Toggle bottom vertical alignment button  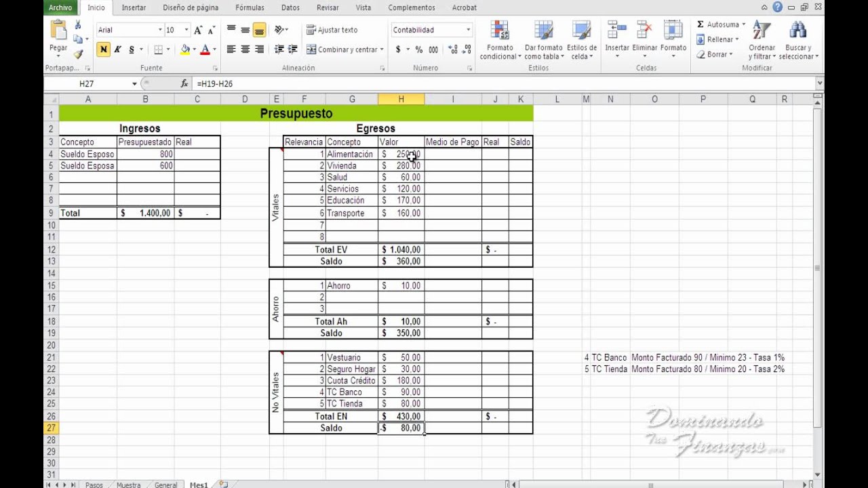coord(259,30)
